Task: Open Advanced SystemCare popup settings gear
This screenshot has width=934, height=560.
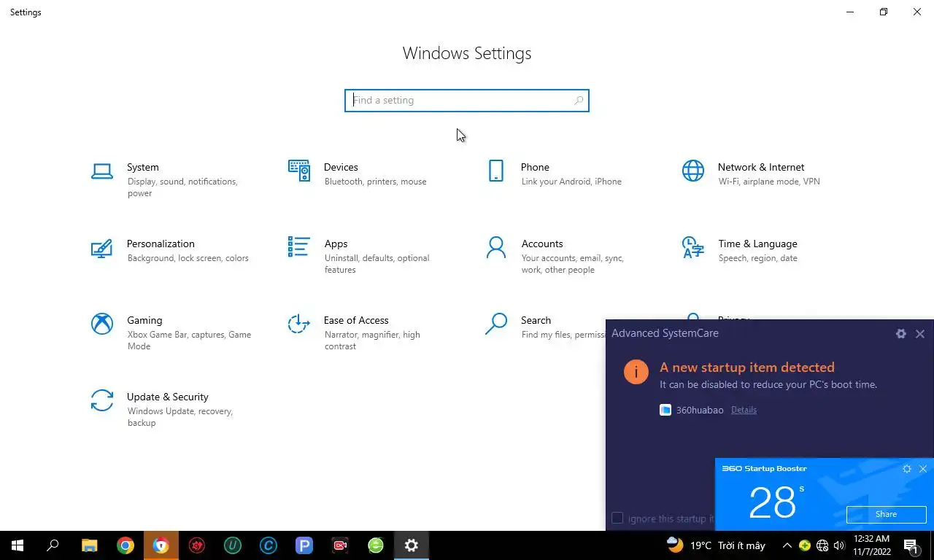Action: 901,333
